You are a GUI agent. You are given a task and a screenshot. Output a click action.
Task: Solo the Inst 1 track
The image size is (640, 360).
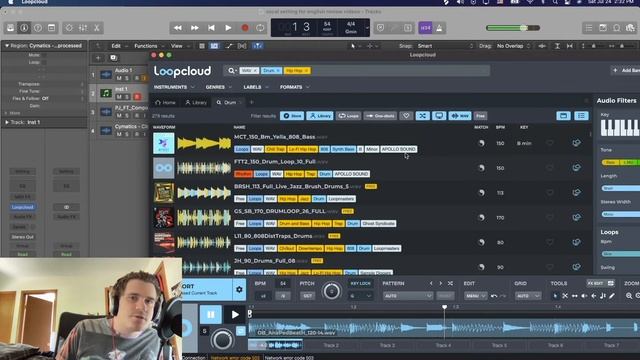point(127,97)
